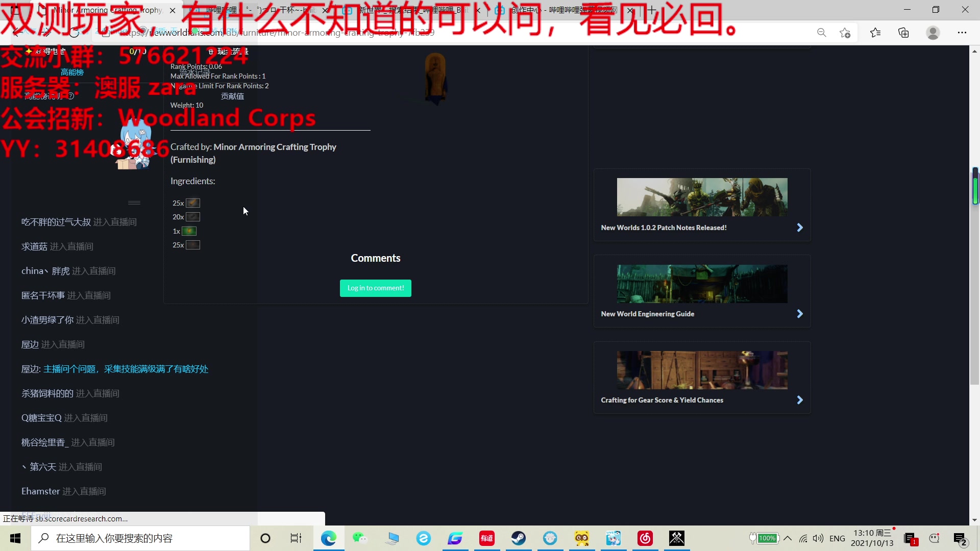
Task: Open the New World game taskbar icon
Action: click(677, 538)
